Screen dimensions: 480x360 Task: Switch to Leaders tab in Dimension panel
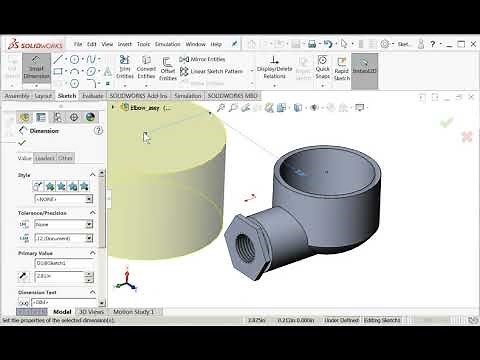pyautogui.click(x=45, y=158)
